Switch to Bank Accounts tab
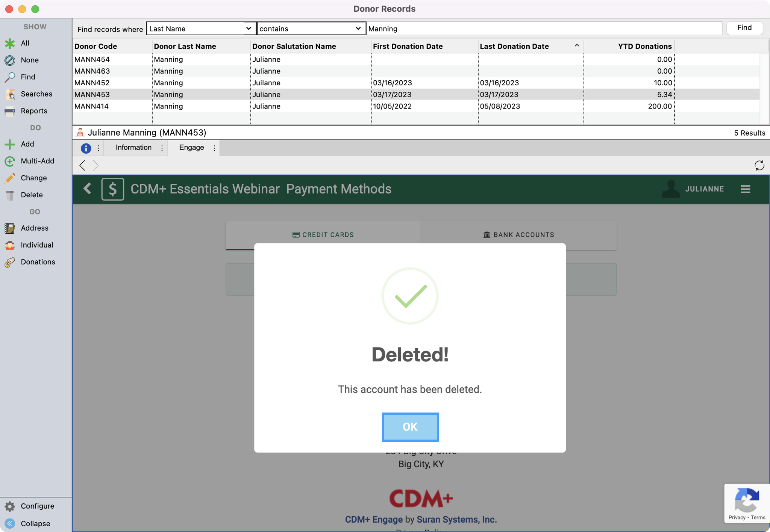Viewport: 770px width, 532px height. [518, 235]
